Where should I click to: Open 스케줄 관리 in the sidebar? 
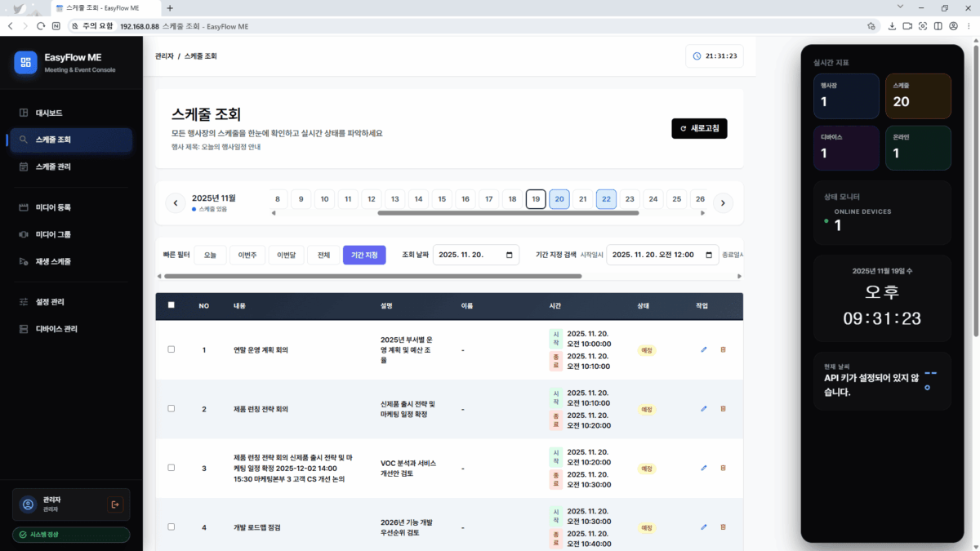point(53,167)
